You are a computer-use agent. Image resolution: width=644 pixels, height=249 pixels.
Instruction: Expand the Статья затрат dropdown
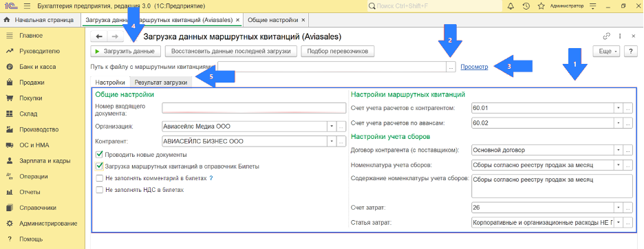click(619, 222)
